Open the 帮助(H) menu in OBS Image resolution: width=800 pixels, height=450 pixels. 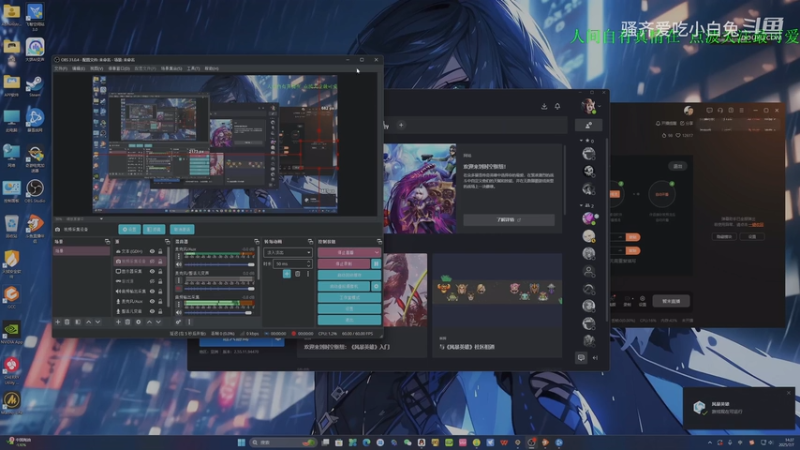tap(212, 68)
